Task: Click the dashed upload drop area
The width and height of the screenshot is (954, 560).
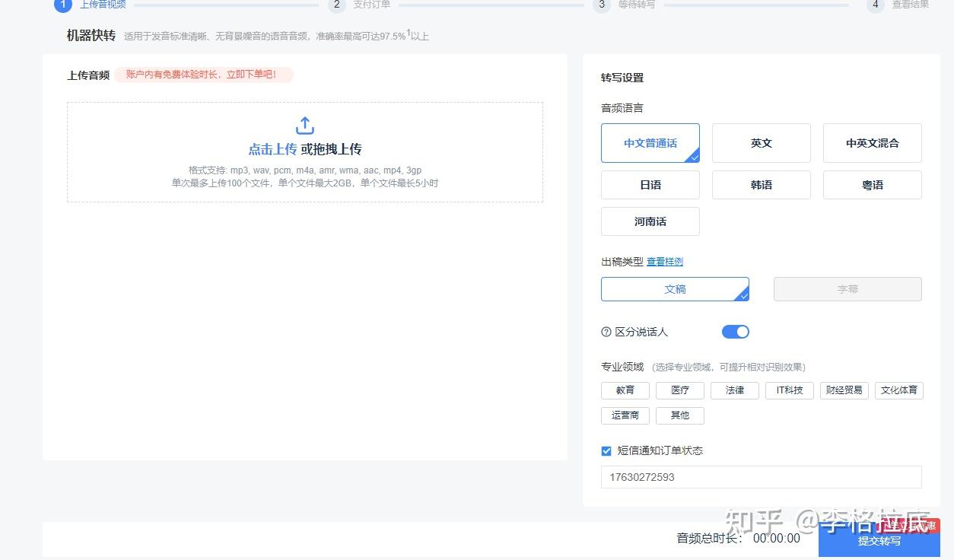Action: [305, 152]
